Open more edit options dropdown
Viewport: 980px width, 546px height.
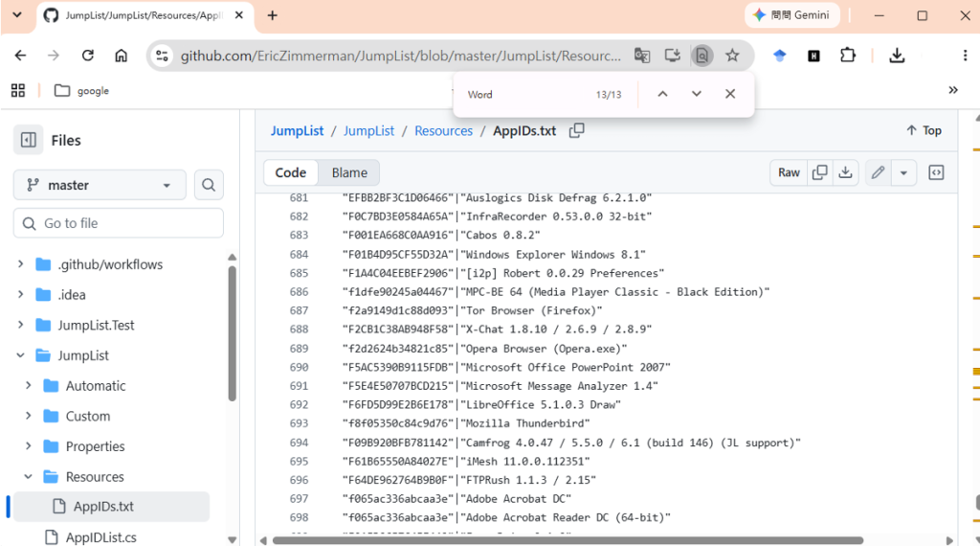click(903, 172)
